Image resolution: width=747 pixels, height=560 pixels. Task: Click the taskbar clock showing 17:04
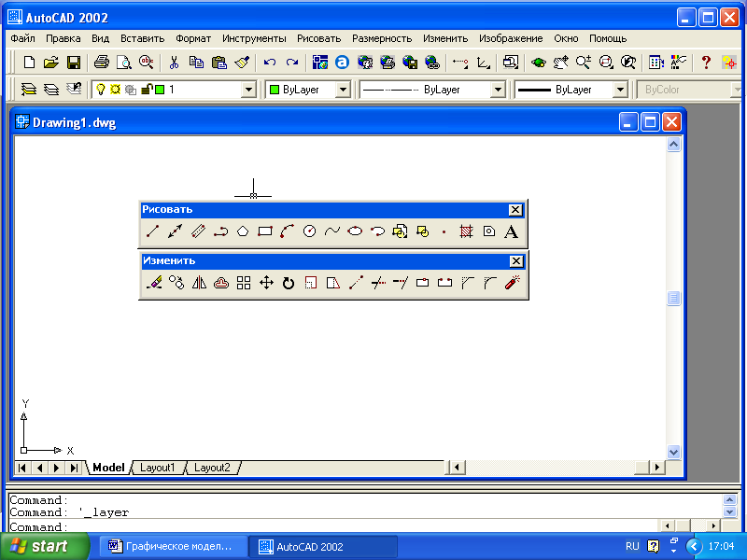(x=721, y=546)
